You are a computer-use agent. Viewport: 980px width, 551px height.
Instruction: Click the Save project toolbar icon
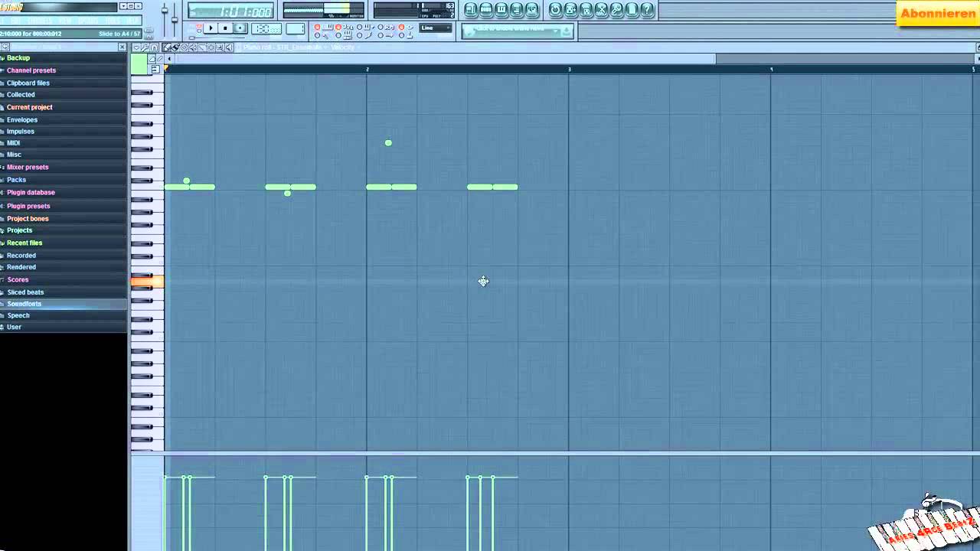pyautogui.click(x=571, y=10)
